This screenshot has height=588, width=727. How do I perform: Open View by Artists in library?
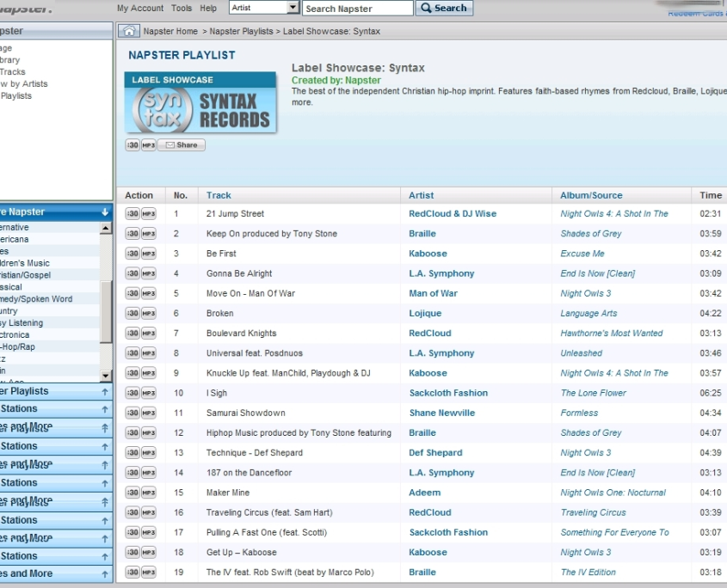[x=23, y=83]
